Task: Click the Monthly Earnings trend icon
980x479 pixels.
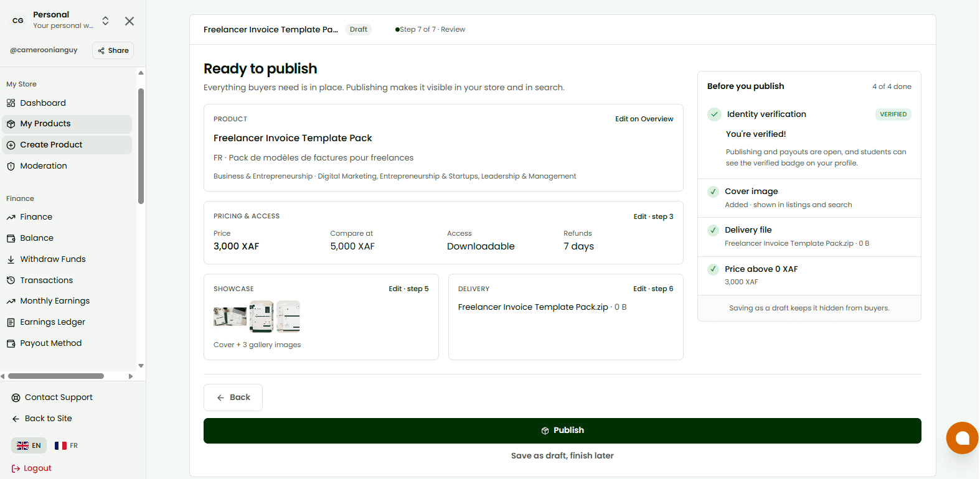Action: (11, 301)
